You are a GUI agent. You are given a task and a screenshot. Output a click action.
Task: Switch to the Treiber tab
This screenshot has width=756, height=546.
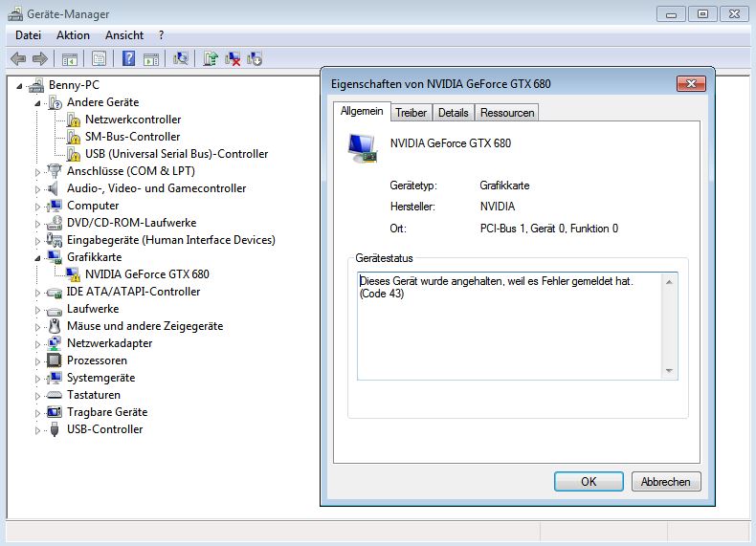(x=411, y=113)
